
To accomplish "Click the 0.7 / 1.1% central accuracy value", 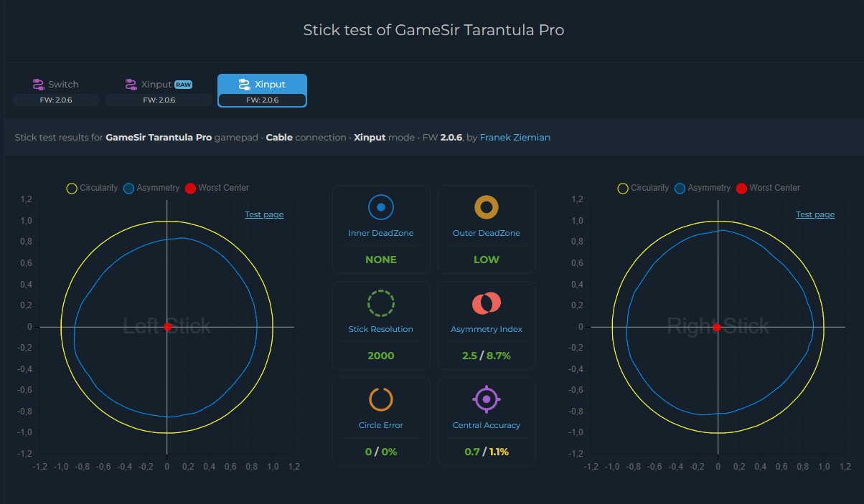I will pos(487,452).
